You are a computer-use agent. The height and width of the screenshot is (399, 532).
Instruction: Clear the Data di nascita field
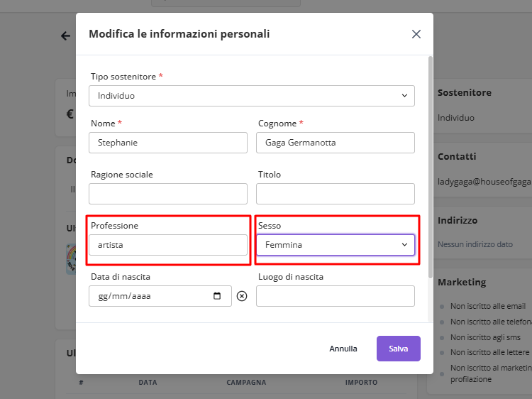click(x=242, y=296)
